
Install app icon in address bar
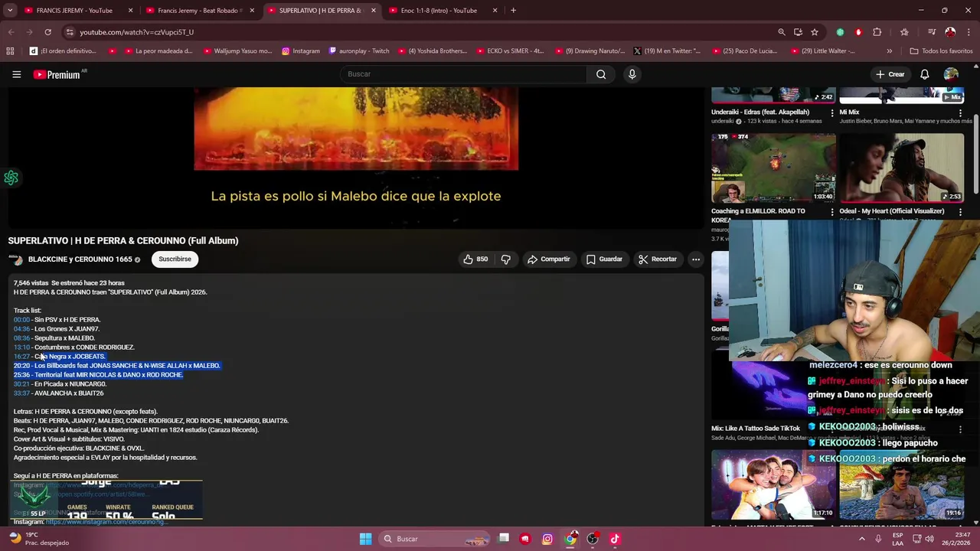(x=798, y=32)
